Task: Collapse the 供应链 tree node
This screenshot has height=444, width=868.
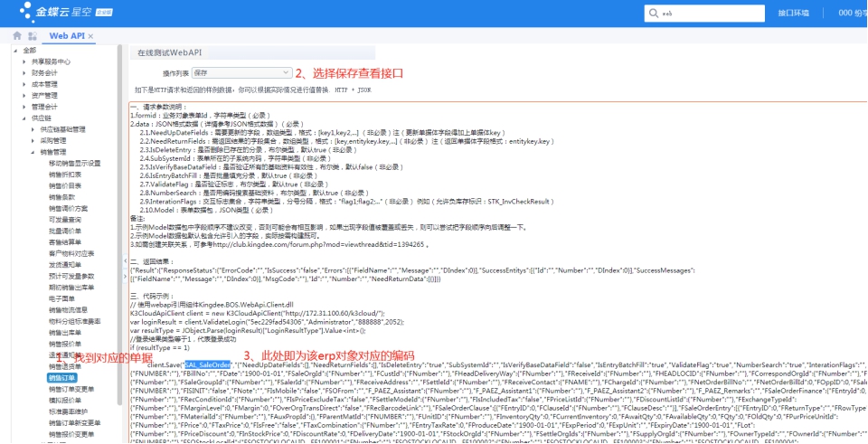Action: click(x=24, y=118)
